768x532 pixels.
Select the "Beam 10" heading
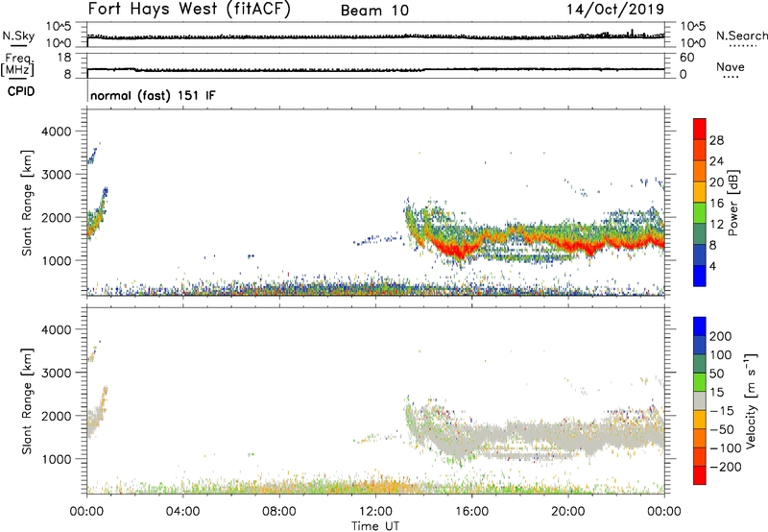(x=374, y=11)
